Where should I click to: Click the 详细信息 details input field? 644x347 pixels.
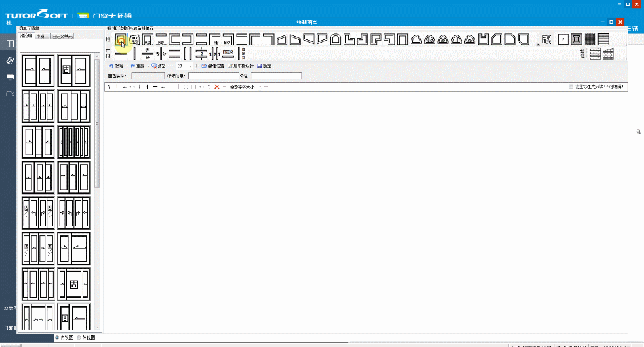(214, 76)
